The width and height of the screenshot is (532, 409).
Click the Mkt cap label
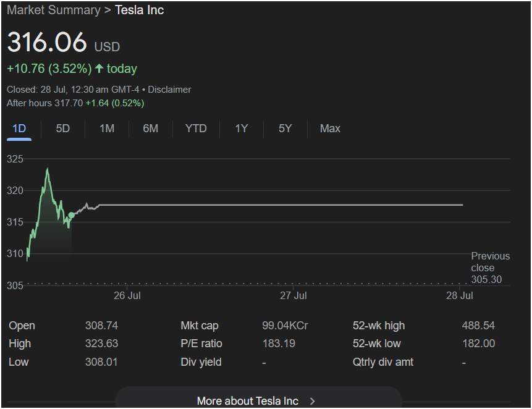(200, 326)
